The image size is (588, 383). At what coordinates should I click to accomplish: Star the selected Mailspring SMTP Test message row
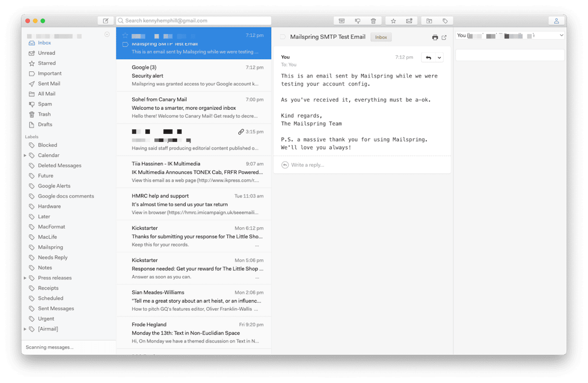125,35
